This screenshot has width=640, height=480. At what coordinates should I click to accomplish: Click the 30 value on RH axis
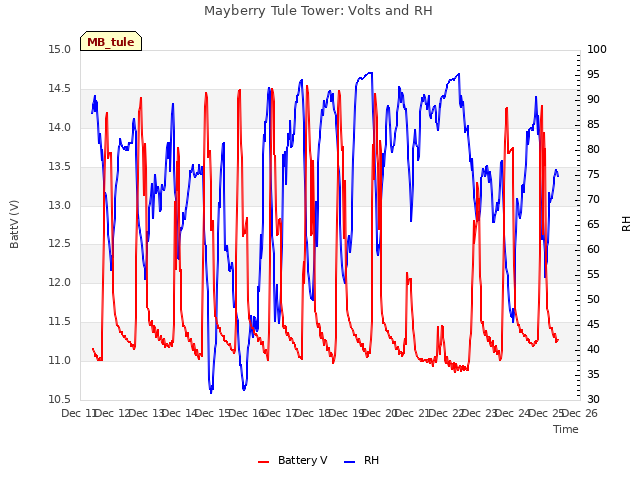tap(593, 399)
